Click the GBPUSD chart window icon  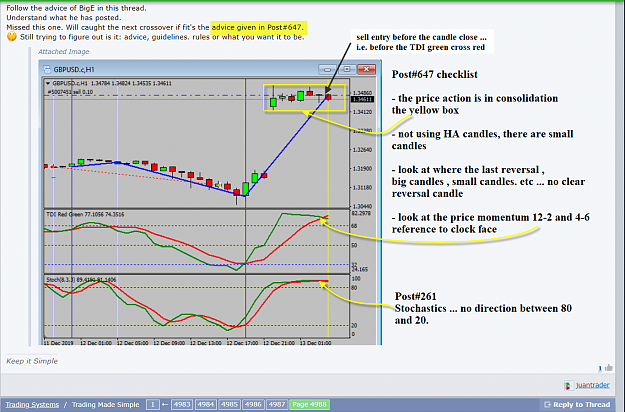[47, 69]
